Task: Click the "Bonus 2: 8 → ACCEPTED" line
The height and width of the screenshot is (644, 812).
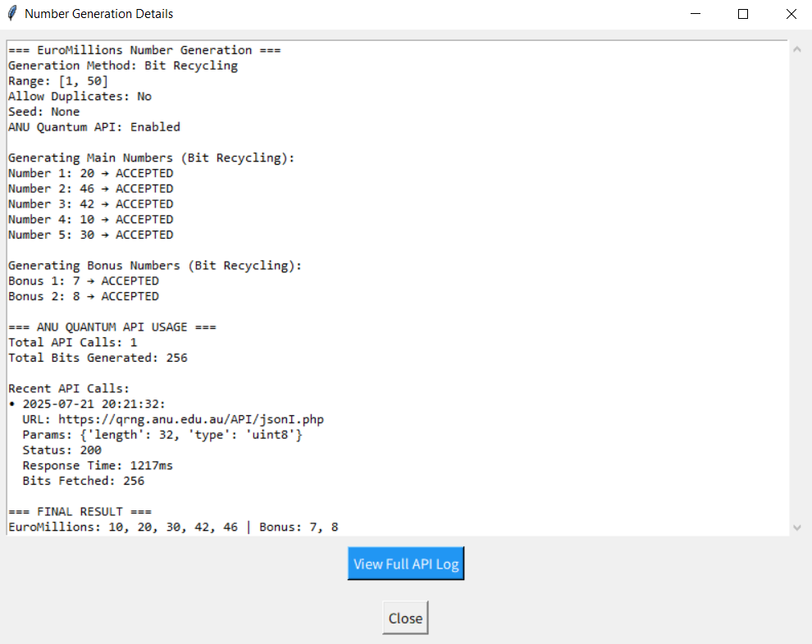Action: click(84, 296)
